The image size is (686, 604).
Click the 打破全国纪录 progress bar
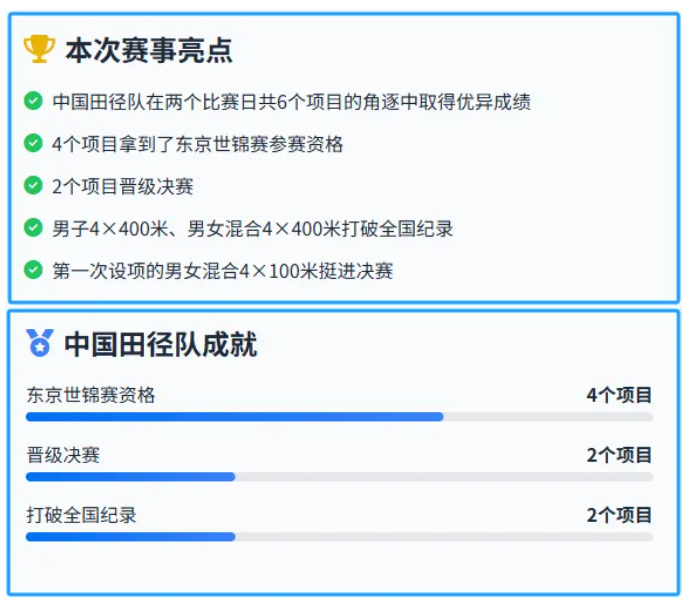click(340, 537)
